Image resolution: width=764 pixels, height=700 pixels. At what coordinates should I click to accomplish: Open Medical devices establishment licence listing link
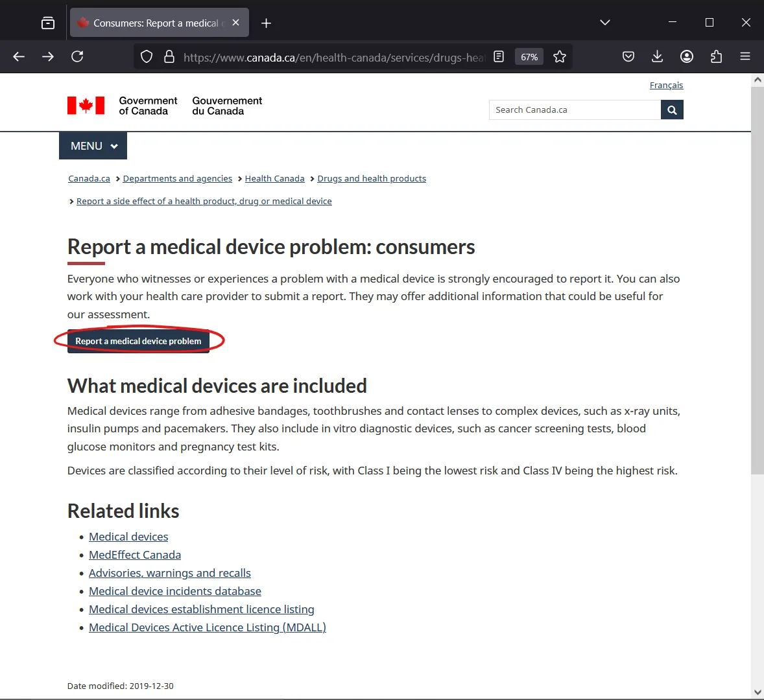point(201,609)
